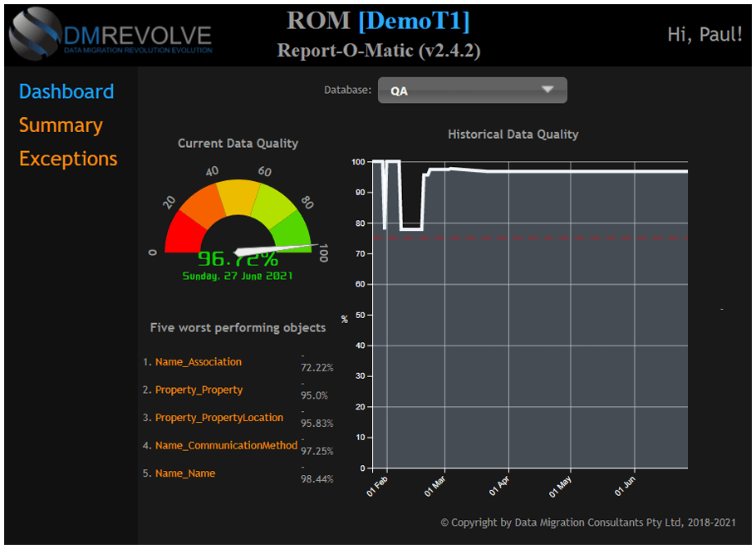This screenshot has width=756, height=549.
Task: Click the red segment of the gauge
Action: 181,234
